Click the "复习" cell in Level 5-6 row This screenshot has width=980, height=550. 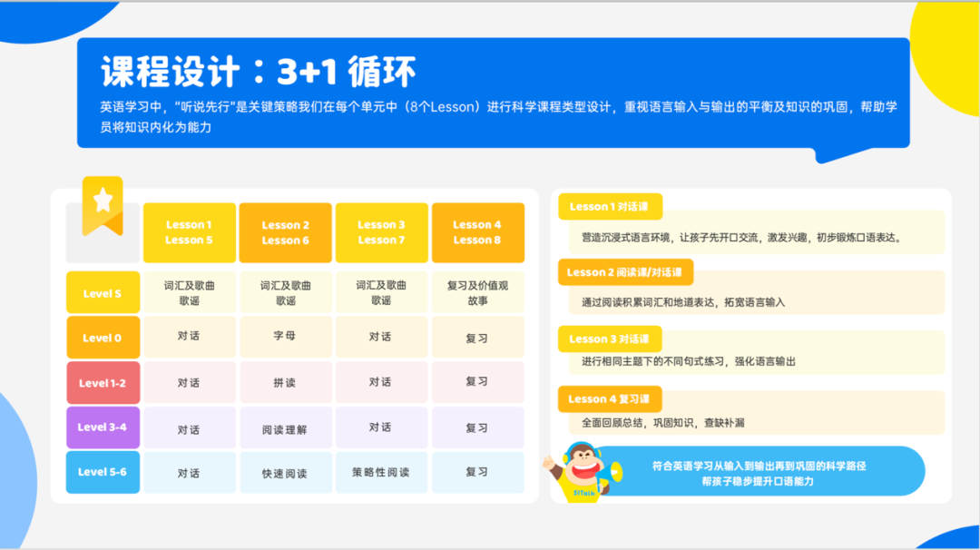click(x=477, y=473)
